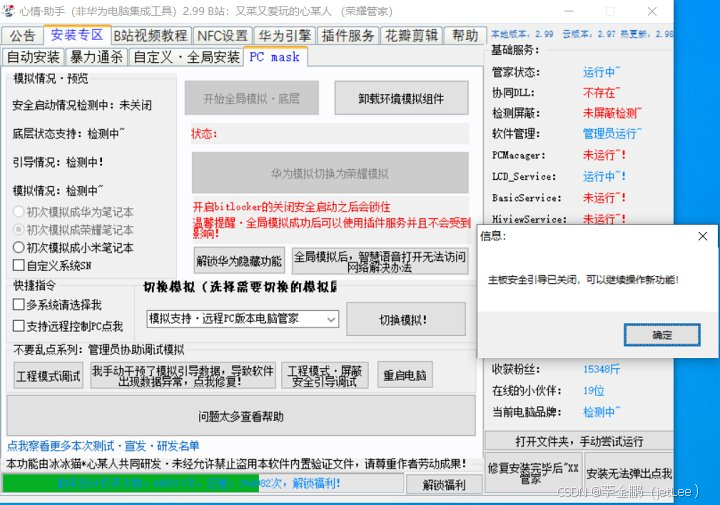Click 解锁华为隐藏功能 button
This screenshot has height=505, width=720.
pyautogui.click(x=239, y=261)
